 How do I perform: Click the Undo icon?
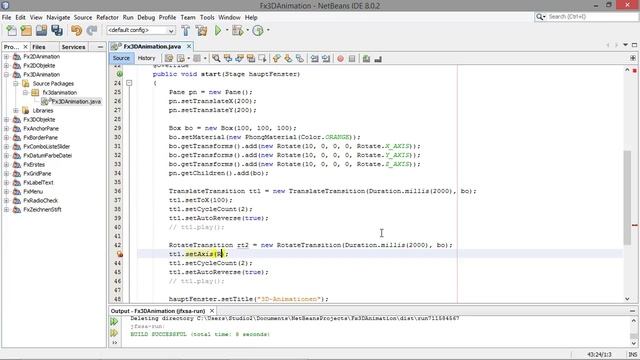tap(76, 30)
